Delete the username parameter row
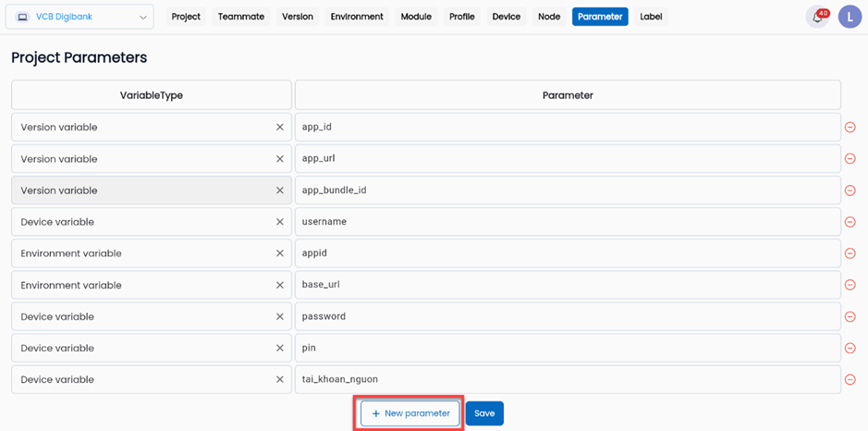Viewport: 868px width, 431px height. (850, 222)
